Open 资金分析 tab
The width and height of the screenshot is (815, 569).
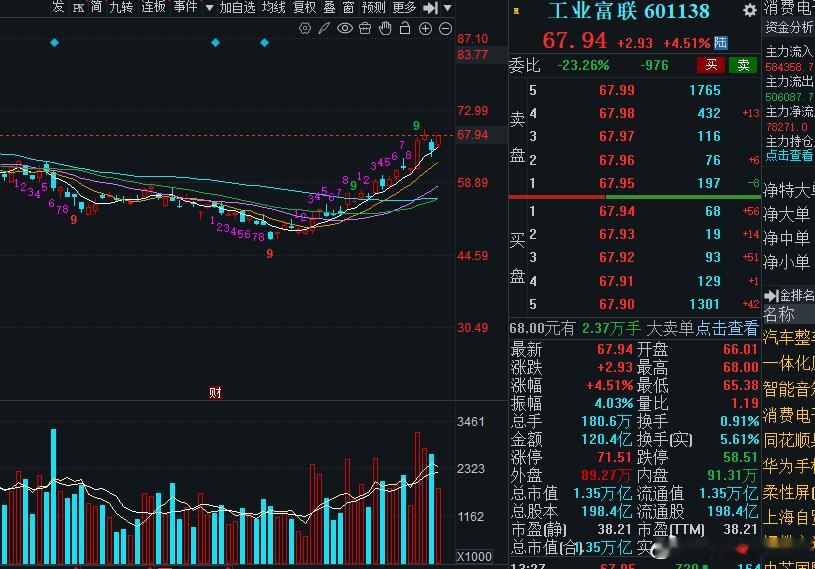point(790,28)
